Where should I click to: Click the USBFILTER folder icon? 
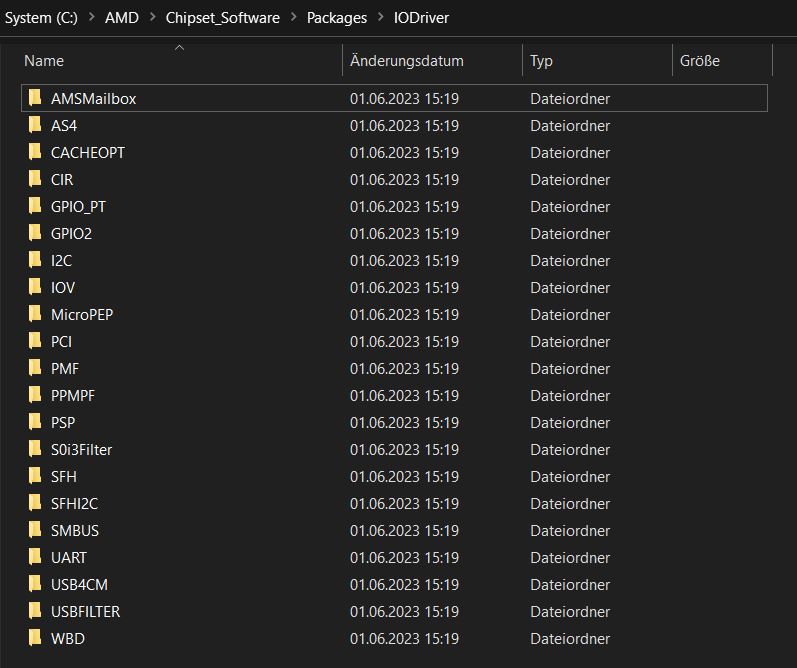coord(35,610)
